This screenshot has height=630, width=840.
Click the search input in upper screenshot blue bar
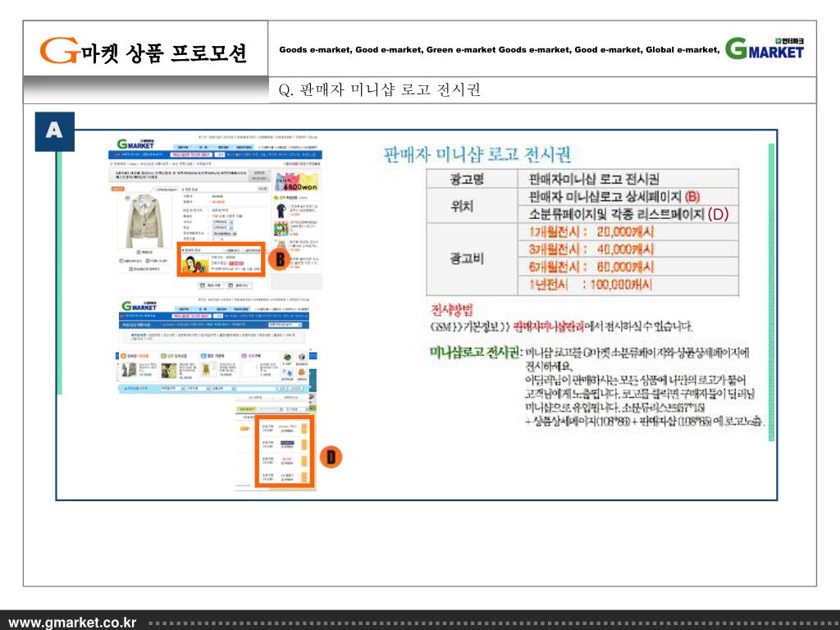pos(189,154)
